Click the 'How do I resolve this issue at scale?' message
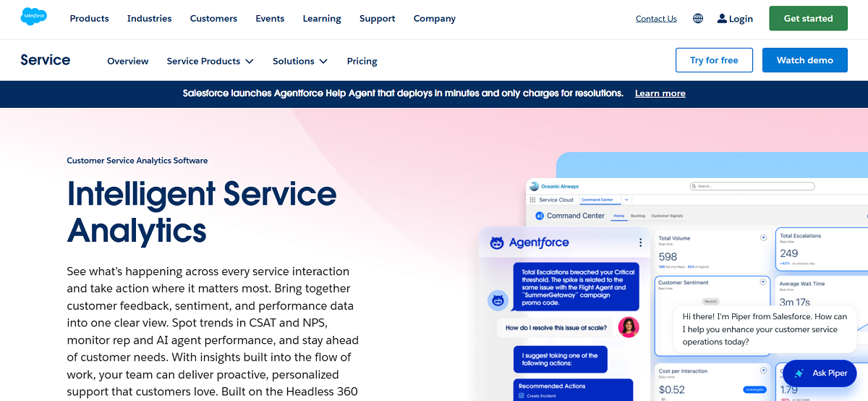The width and height of the screenshot is (868, 401). pyautogui.click(x=556, y=328)
